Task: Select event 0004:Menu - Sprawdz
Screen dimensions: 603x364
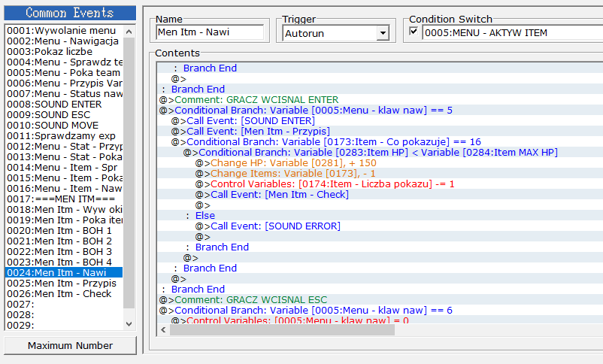Action: click(x=64, y=62)
